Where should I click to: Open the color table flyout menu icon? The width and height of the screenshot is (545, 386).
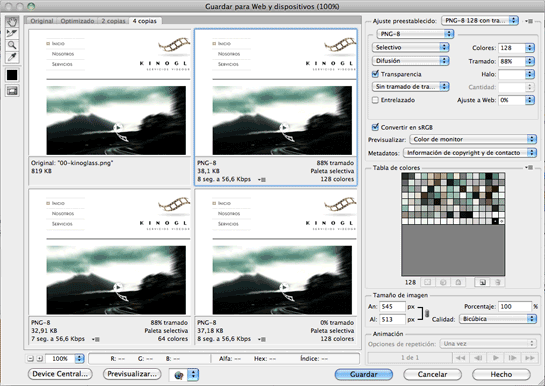click(529, 167)
